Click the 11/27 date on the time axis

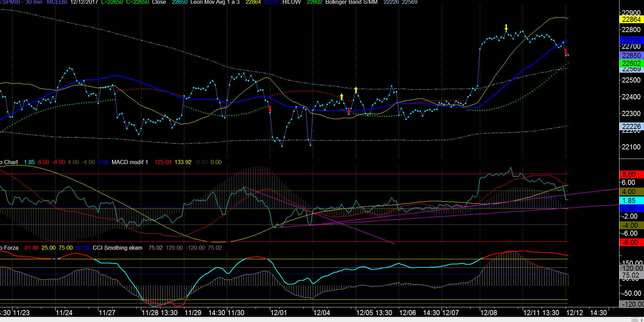click(x=107, y=313)
